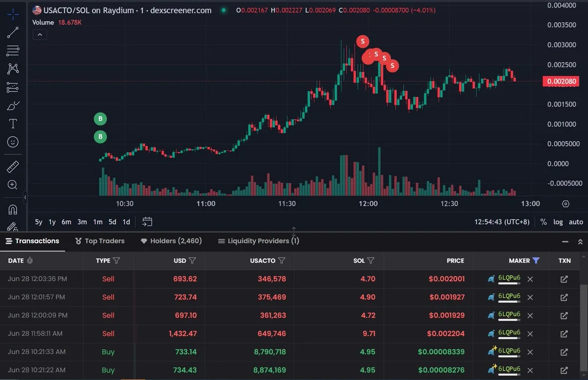Screen dimensions: 588x380
Task: Select the trend line drawing tool
Action: (13, 32)
